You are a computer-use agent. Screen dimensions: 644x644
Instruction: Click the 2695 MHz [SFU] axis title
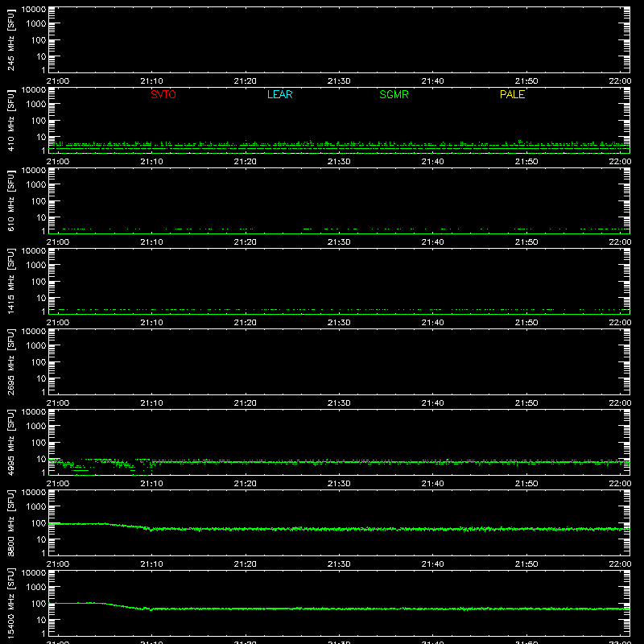click(10, 361)
